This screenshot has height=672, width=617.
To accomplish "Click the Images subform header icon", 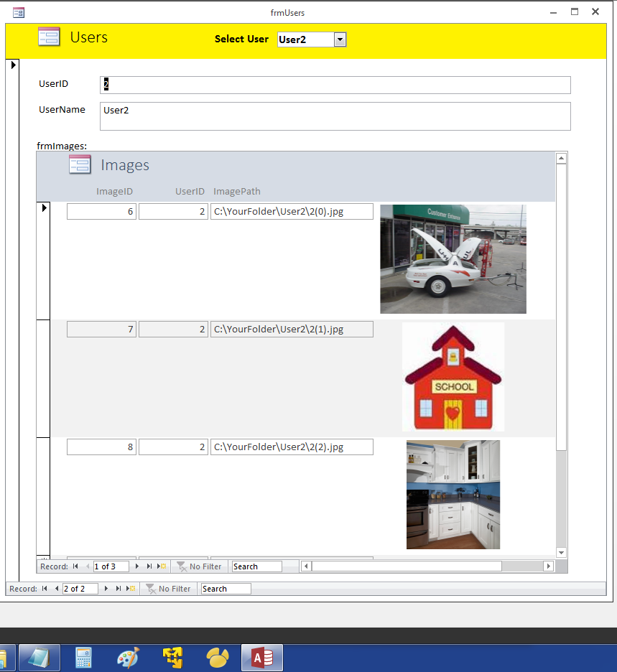I will point(80,164).
